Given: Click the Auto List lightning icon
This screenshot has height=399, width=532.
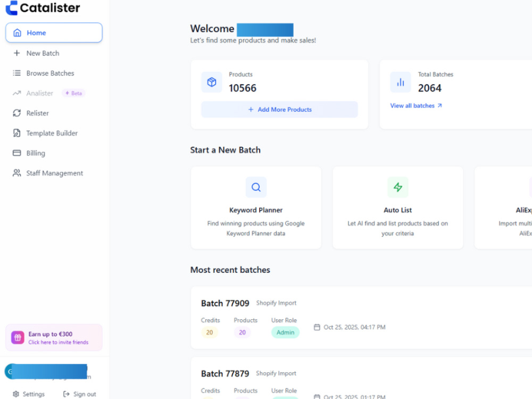Looking at the screenshot, I should click(x=397, y=187).
